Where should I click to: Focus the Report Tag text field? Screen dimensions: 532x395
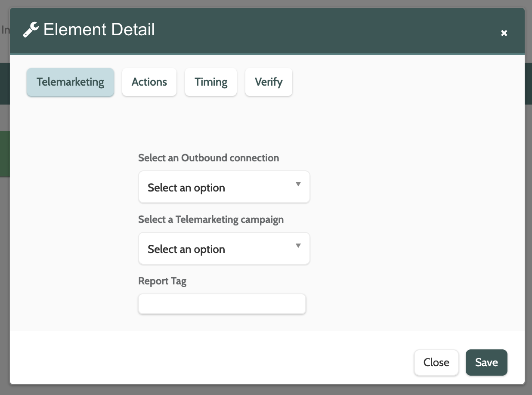222,304
